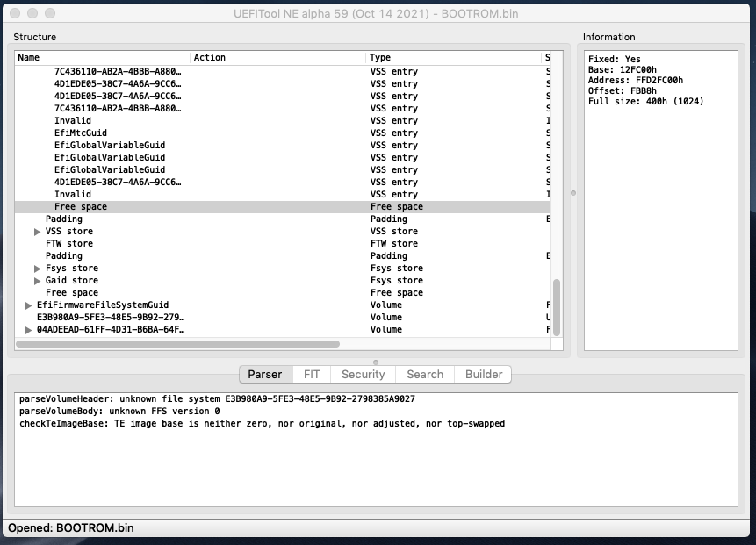This screenshot has width=756, height=545.
Task: Click the Full size: 400h info line
Action: 645,101
